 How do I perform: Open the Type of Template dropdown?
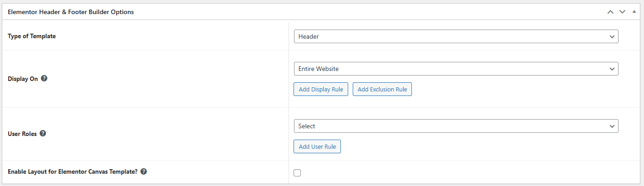pos(455,36)
